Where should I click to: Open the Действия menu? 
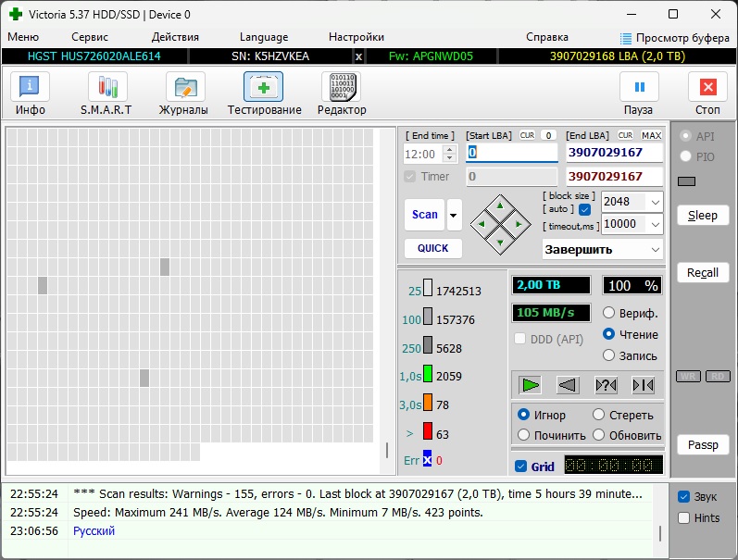[x=175, y=37]
